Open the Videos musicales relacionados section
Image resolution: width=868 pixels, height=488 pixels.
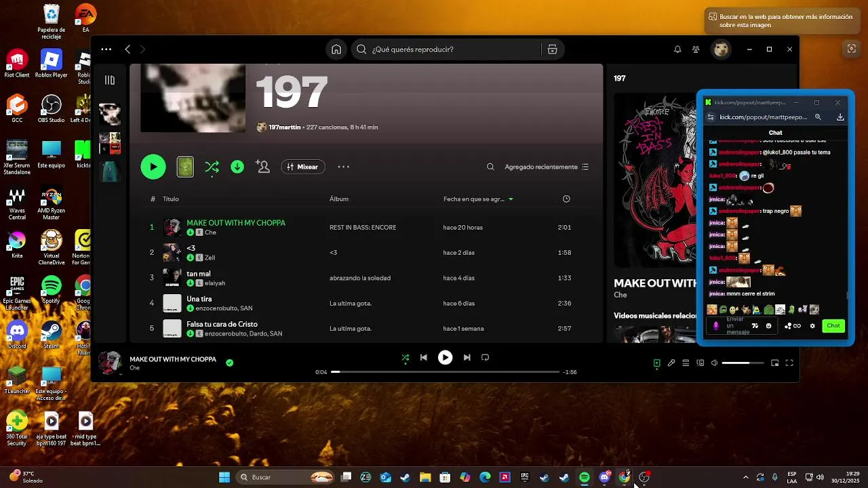coord(656,316)
